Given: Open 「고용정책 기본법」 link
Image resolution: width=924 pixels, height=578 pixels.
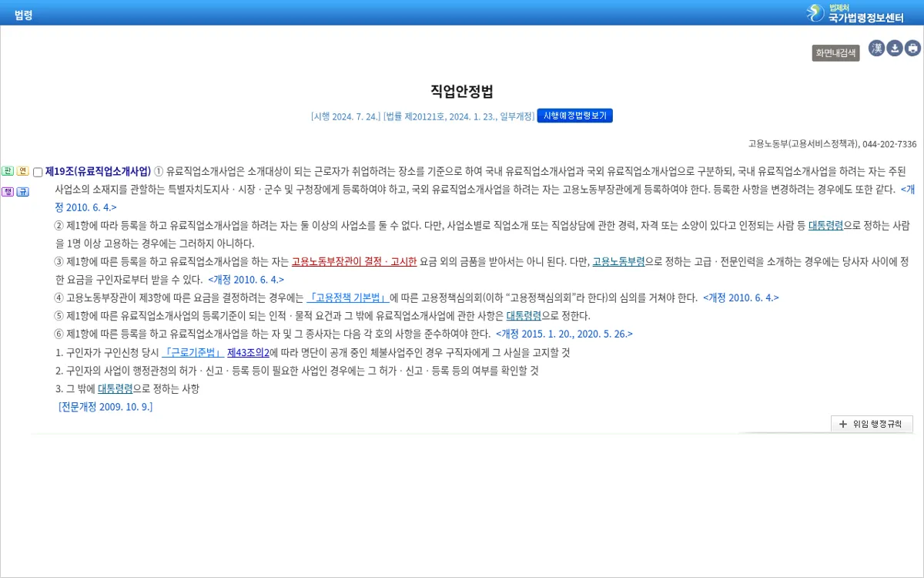Looking at the screenshot, I should [x=348, y=297].
